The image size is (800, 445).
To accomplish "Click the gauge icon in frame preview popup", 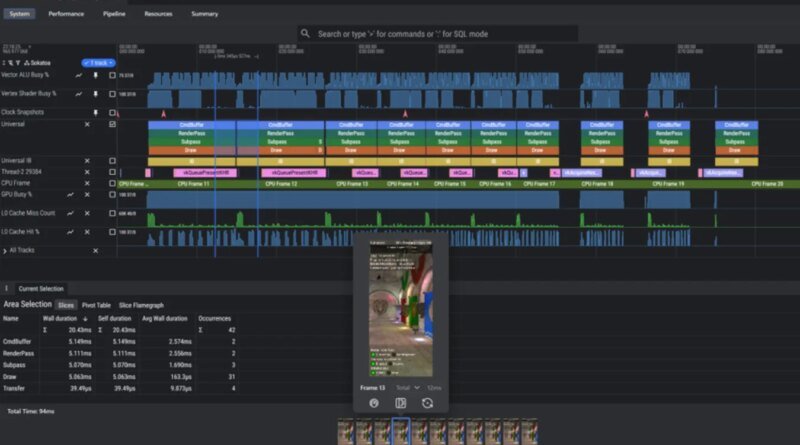I will click(373, 403).
